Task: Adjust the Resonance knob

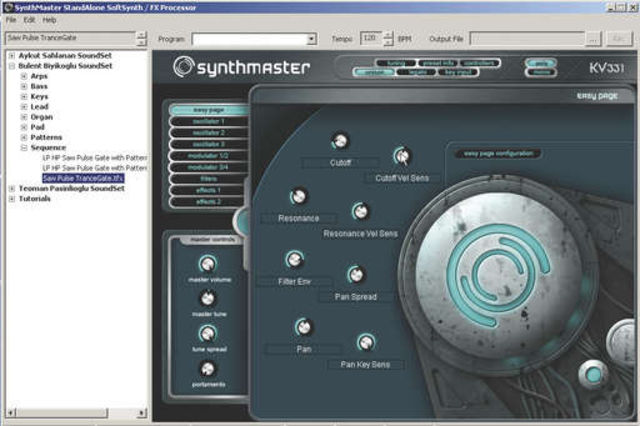Action: coord(298,197)
